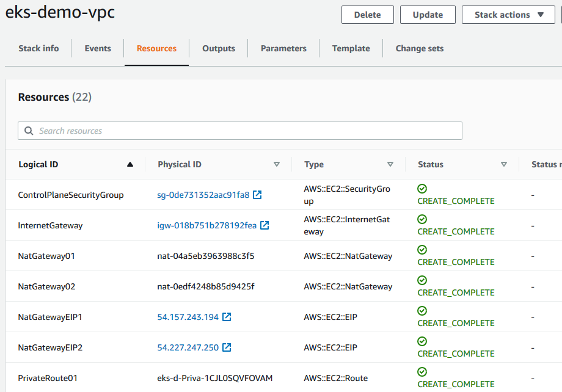
Task: Open external link icon beside sg-0de731352aac91fa8
Action: [257, 195]
